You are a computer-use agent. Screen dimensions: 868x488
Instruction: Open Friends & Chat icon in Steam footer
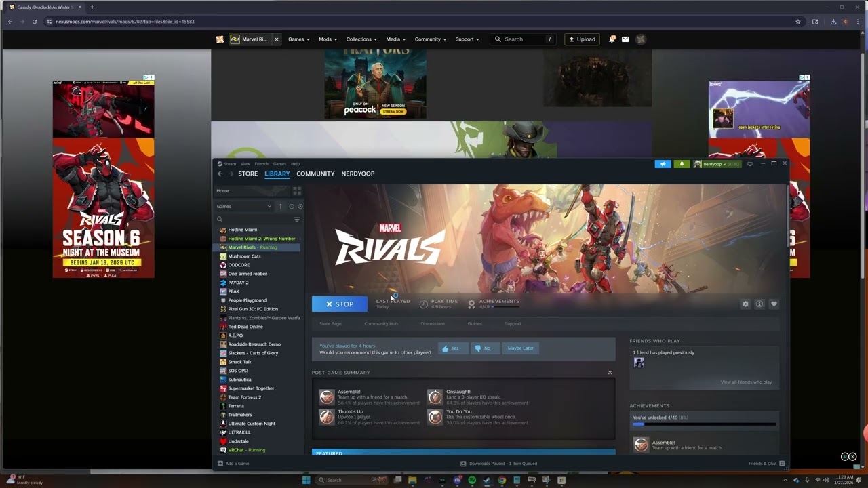click(x=782, y=464)
